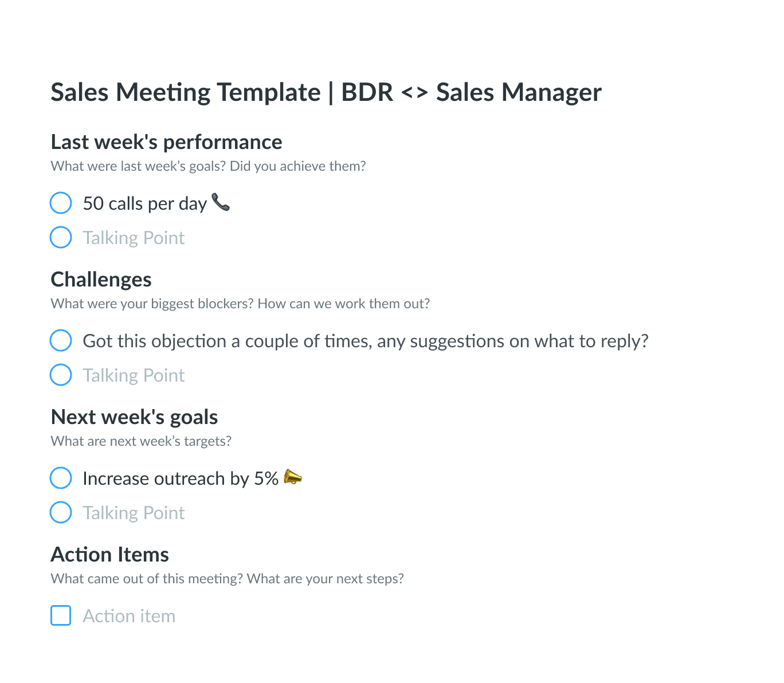Tick the empty Talking Point circle under Challenges
The width and height of the screenshot is (784, 683).
(61, 375)
